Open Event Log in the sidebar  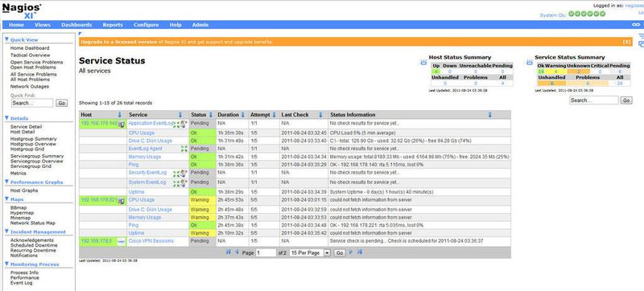coord(22,283)
